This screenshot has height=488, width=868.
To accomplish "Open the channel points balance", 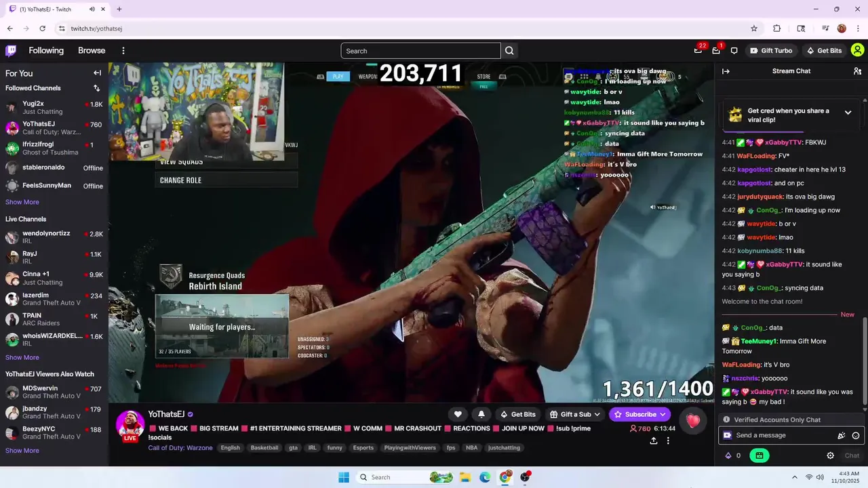I will [733, 455].
